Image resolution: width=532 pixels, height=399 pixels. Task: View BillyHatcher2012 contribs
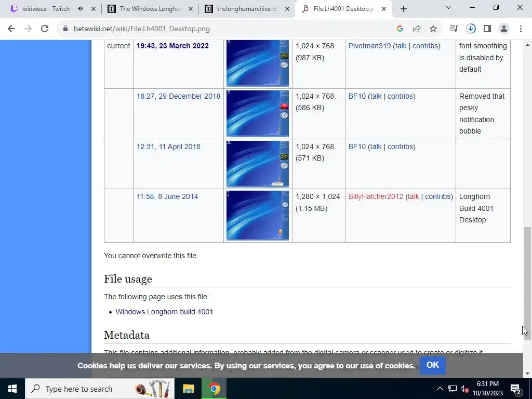(x=438, y=196)
